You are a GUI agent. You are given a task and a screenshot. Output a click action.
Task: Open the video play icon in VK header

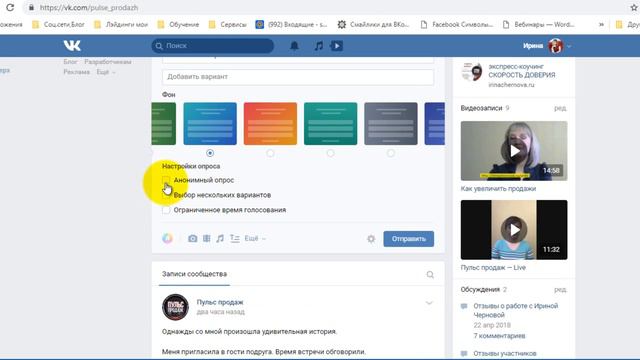[337, 46]
